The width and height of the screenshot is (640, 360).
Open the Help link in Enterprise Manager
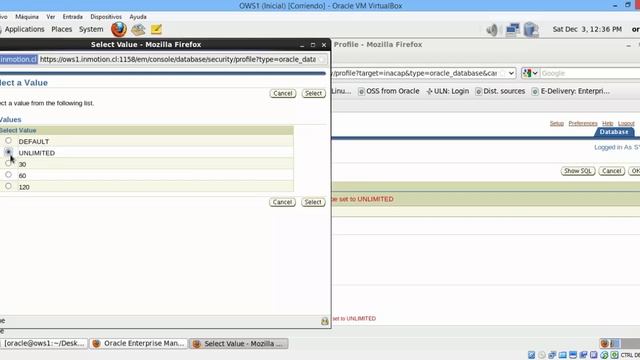point(607,123)
